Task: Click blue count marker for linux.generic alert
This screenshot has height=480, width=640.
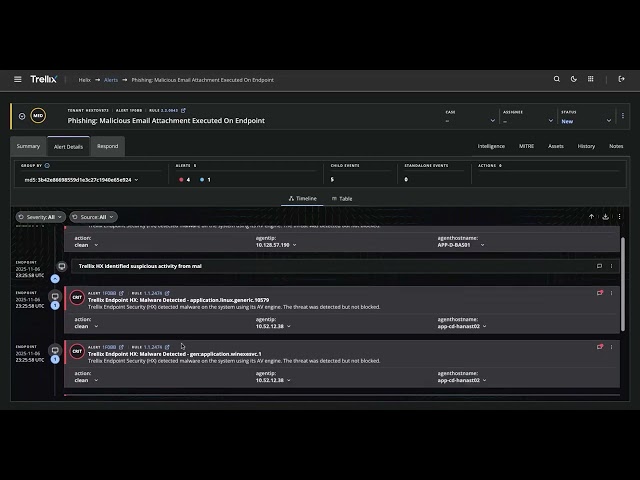Action: (55, 306)
